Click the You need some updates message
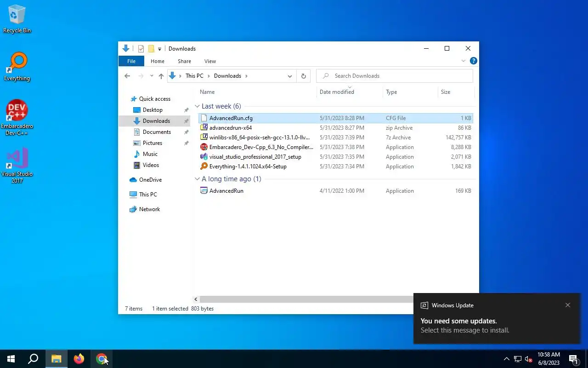The height and width of the screenshot is (368, 588). tap(458, 321)
